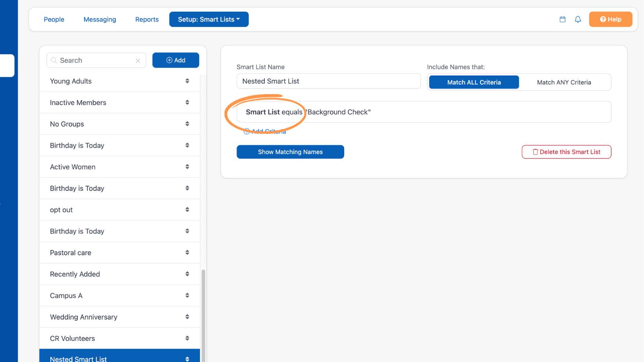Click Show Matching Names
The image size is (644, 362).
coord(290,152)
